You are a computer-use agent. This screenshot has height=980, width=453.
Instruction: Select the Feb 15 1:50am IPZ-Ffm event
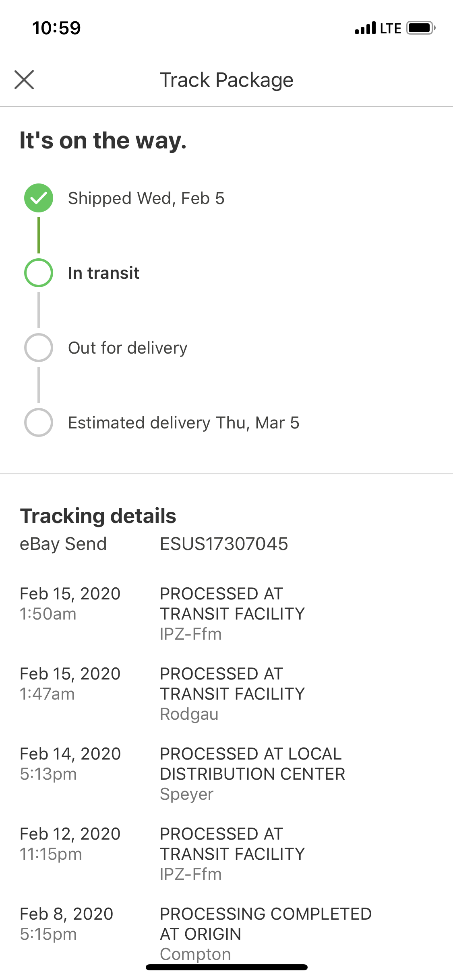[232, 614]
